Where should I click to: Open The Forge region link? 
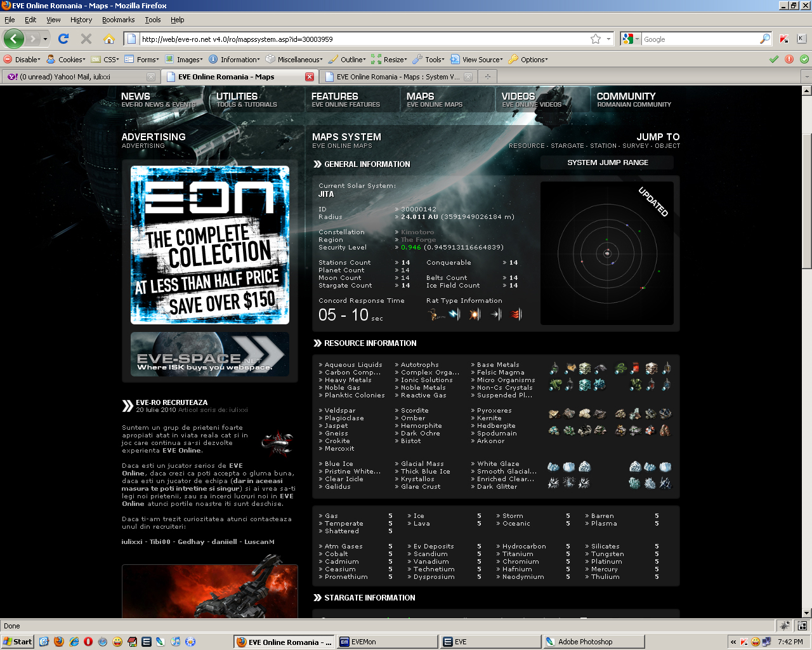pyautogui.click(x=418, y=240)
